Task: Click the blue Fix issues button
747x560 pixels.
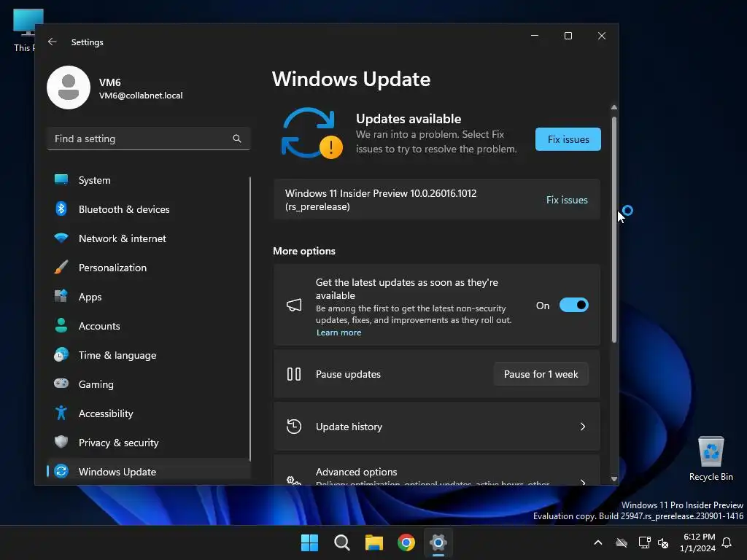Action: tap(568, 139)
